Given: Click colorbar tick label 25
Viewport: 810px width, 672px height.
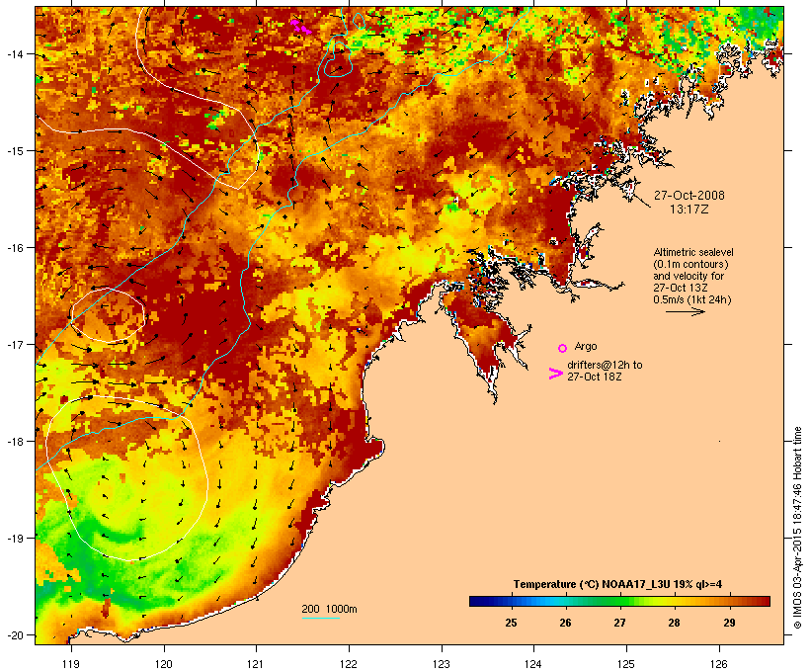Looking at the screenshot, I should (511, 623).
